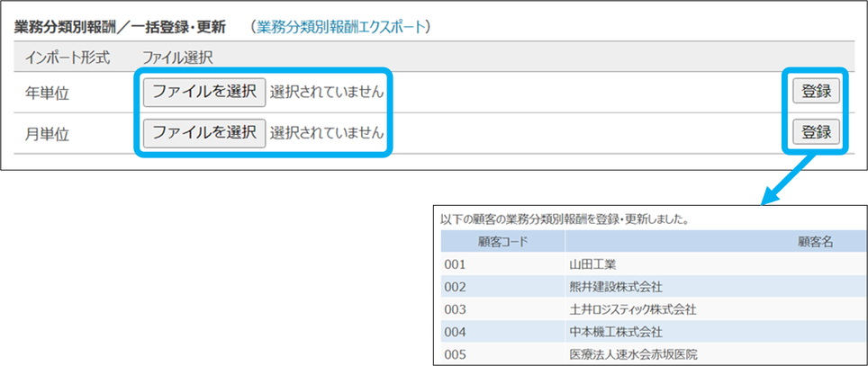Select the 月単位 row label

coord(47,134)
